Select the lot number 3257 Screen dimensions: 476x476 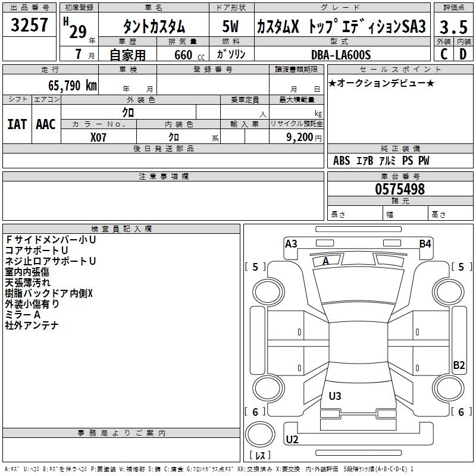(29, 25)
